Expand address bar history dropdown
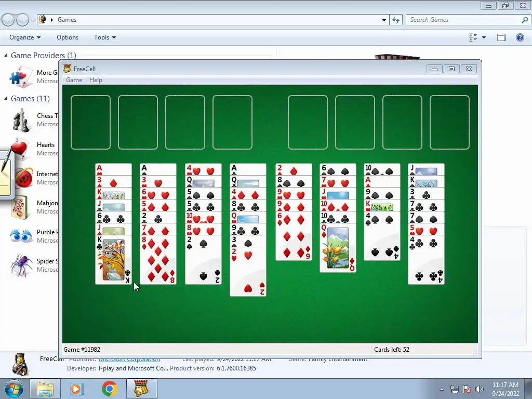Viewport: 532px width, 399px height. (384, 20)
